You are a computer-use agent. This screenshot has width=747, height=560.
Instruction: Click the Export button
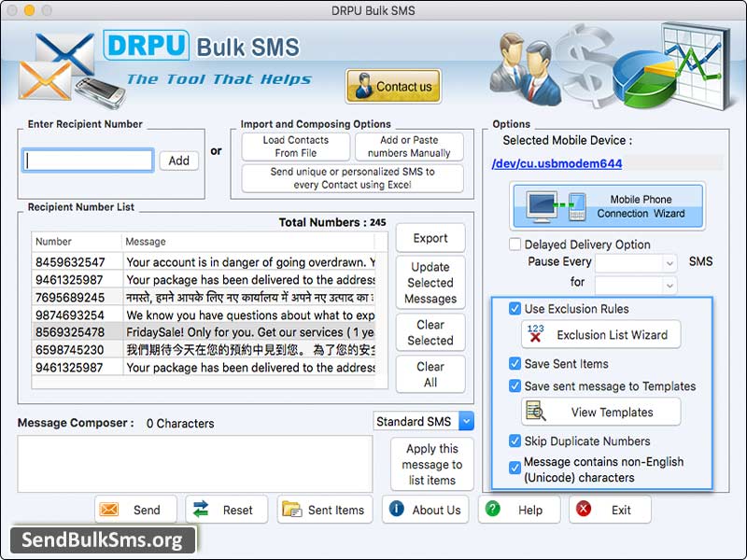430,238
